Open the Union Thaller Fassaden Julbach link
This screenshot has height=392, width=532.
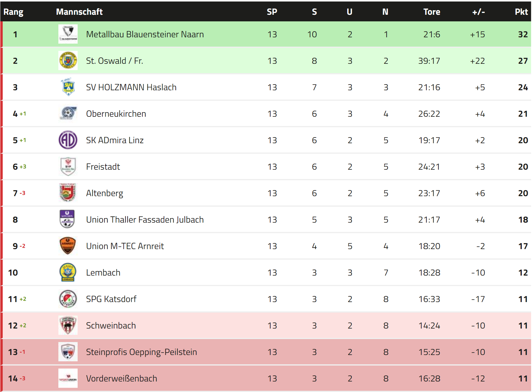pyautogui.click(x=145, y=220)
